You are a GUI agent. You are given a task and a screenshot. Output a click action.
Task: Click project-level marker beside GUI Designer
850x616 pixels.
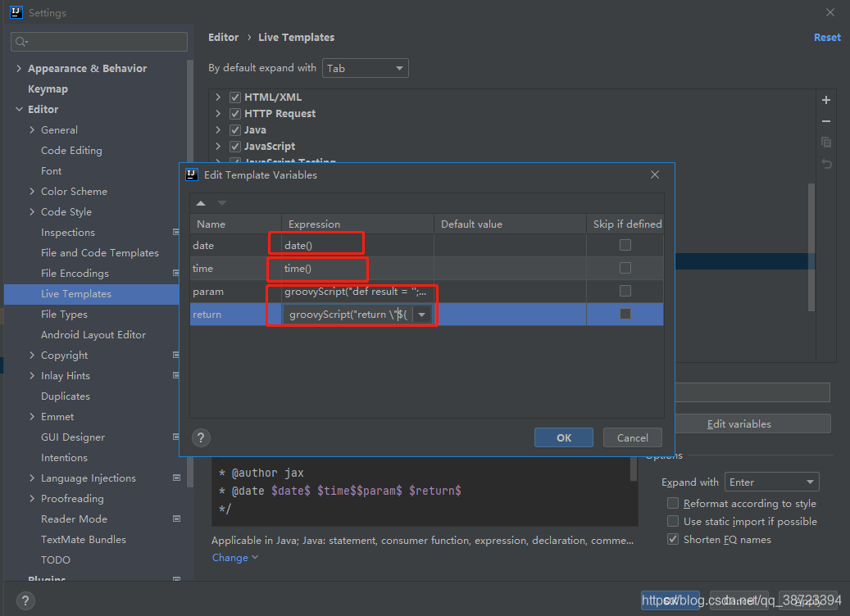click(x=176, y=437)
